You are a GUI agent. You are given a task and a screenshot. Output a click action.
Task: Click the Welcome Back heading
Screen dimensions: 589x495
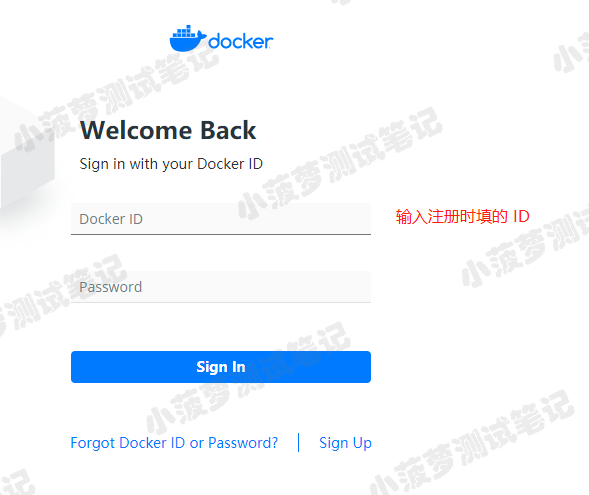pos(168,130)
